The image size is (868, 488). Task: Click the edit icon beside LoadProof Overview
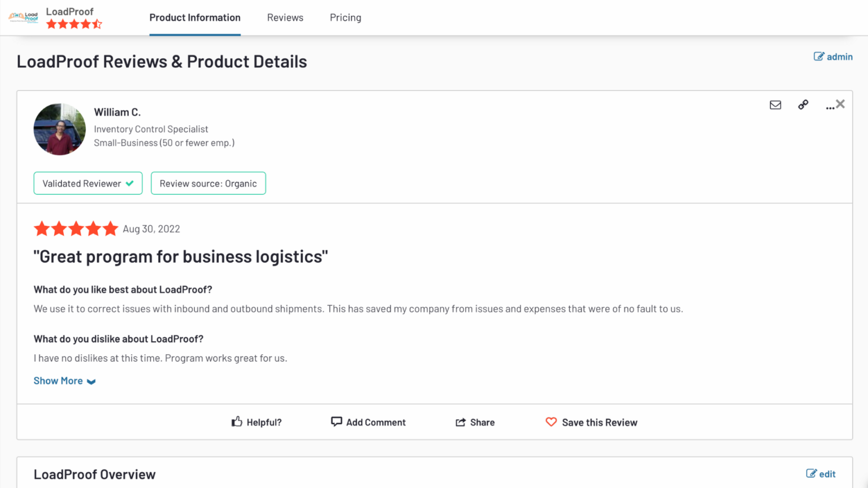(811, 474)
